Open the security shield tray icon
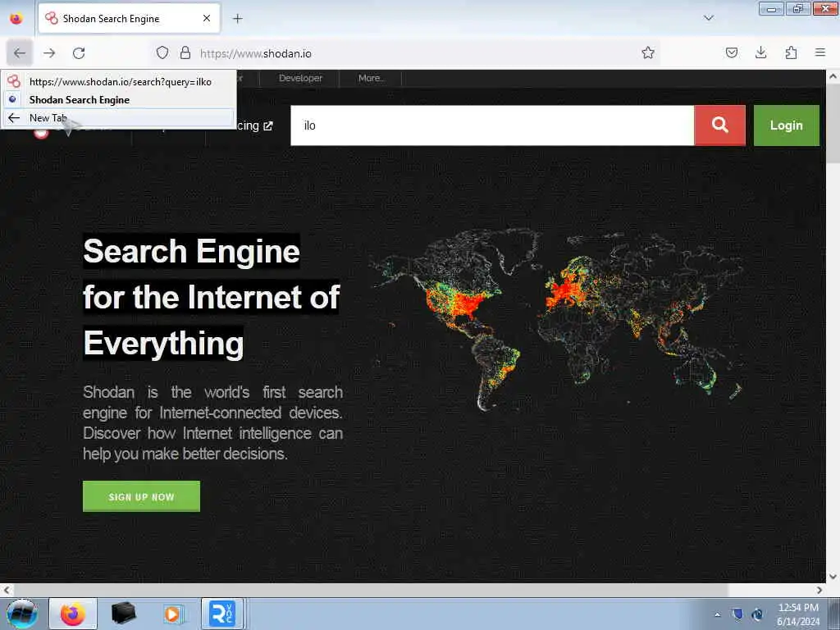Image resolution: width=840 pixels, height=630 pixels. pos(737,614)
